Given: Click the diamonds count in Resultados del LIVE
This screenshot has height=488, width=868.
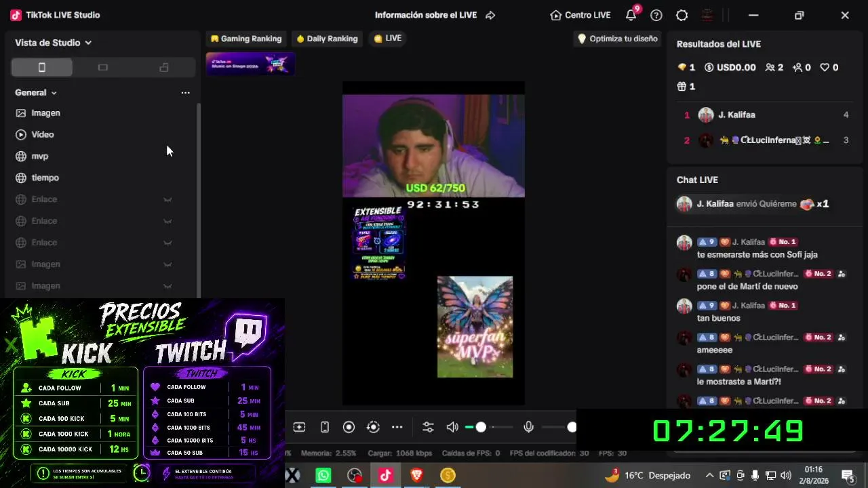Looking at the screenshot, I should coord(686,67).
